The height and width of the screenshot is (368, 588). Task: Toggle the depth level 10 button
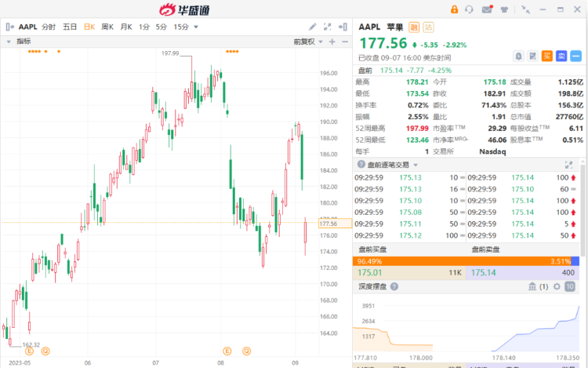click(x=569, y=286)
